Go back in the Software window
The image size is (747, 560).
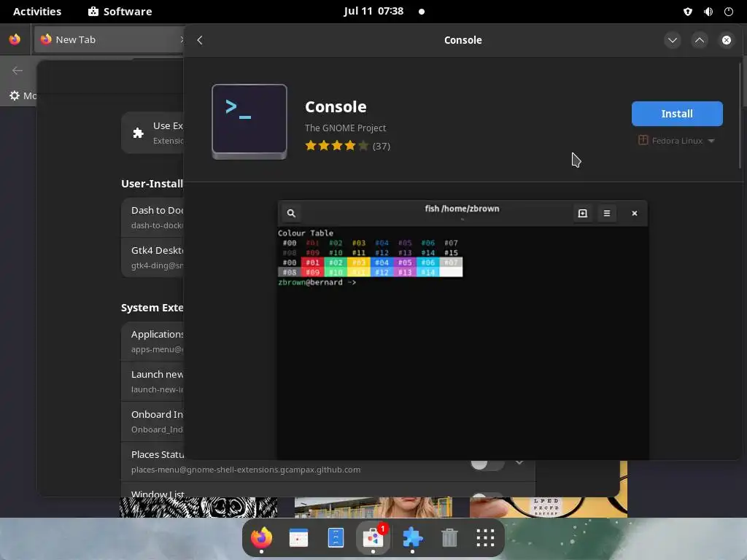[200, 40]
